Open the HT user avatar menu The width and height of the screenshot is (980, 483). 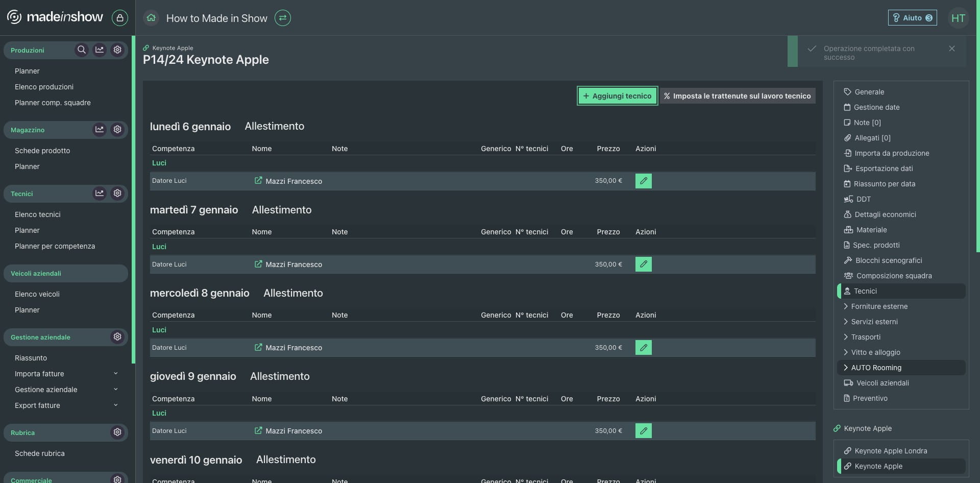click(958, 18)
